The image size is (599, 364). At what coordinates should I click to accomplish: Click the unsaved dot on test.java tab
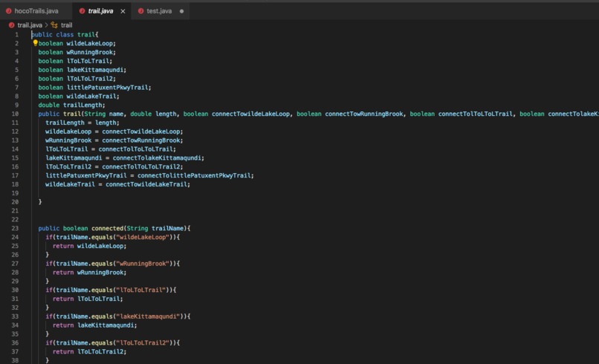click(x=181, y=11)
